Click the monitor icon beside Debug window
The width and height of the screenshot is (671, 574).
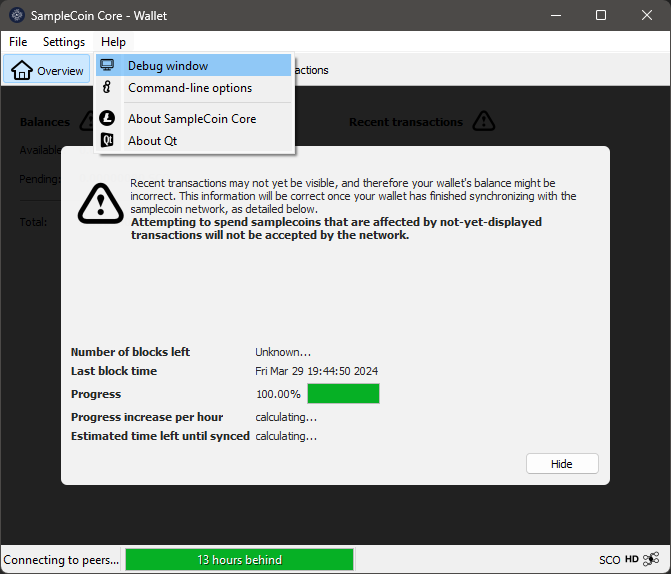(107, 66)
